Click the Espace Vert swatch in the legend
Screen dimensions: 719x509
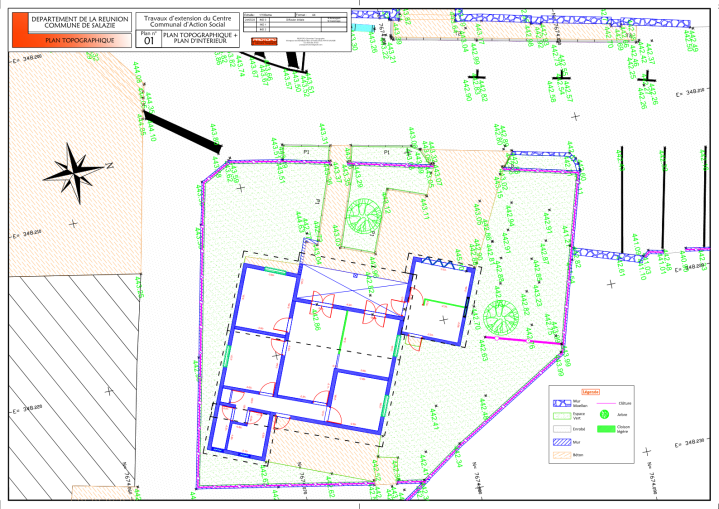(x=562, y=416)
